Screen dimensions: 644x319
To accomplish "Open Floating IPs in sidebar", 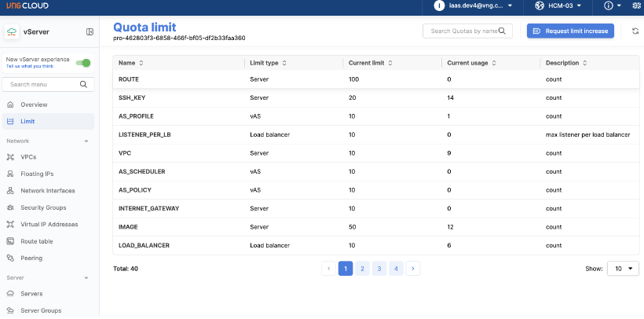I will point(37,174).
